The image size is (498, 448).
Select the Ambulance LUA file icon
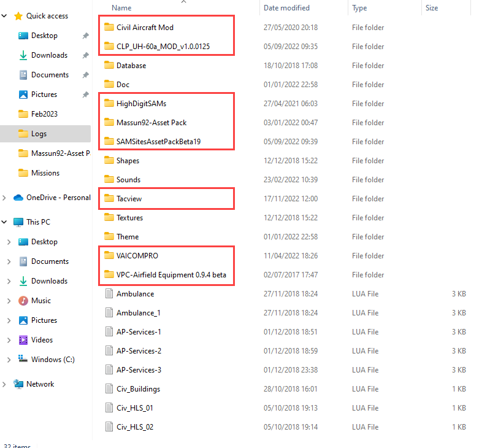coord(109,293)
